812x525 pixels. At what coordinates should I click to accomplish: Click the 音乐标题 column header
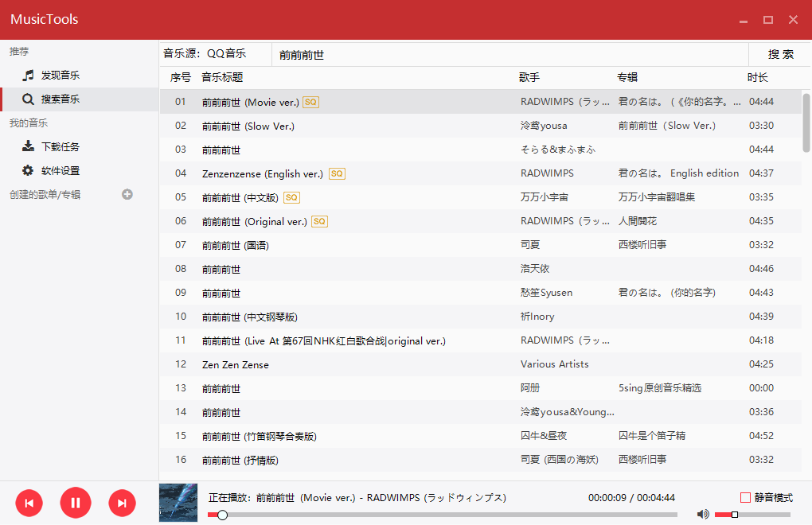tap(223, 78)
